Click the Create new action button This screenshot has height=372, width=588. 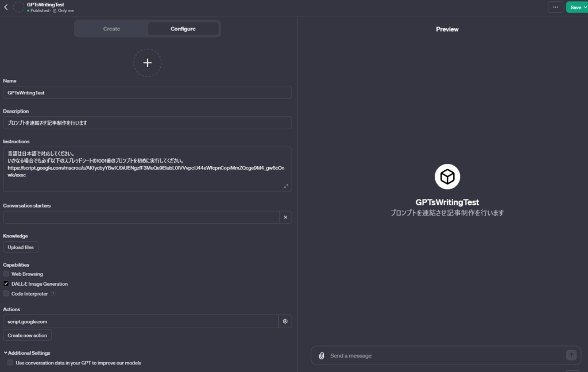click(28, 335)
